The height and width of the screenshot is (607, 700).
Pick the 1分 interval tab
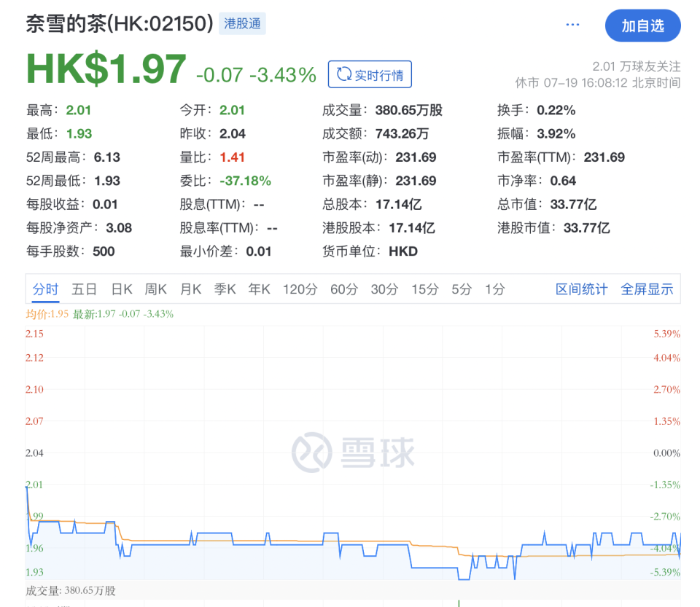(x=494, y=289)
